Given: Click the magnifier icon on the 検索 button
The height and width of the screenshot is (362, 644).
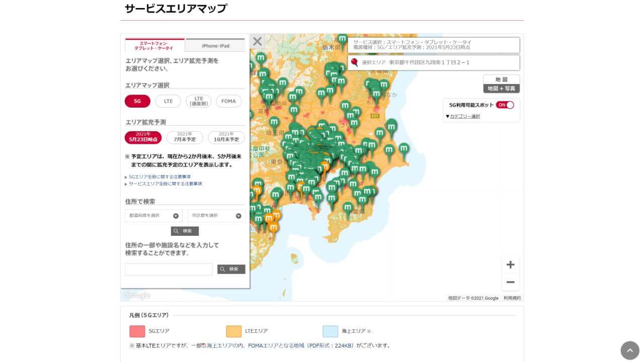Looking at the screenshot, I should [x=177, y=231].
